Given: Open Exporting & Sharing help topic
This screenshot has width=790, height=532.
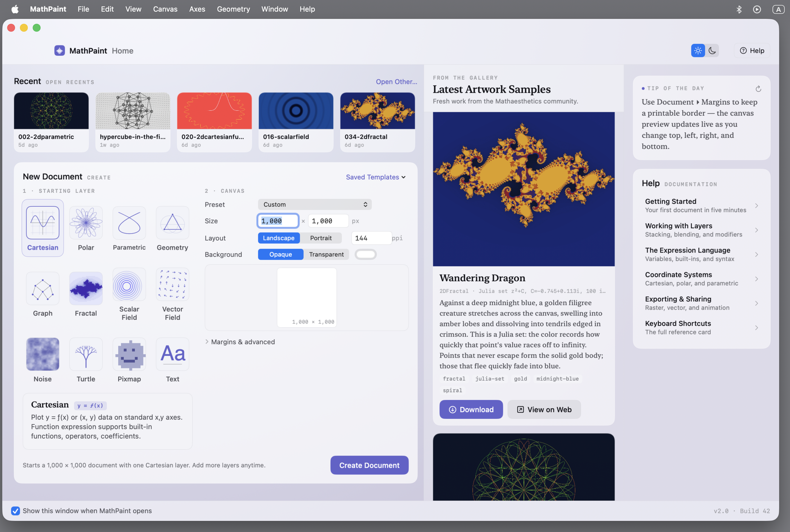Looking at the screenshot, I should tap(701, 303).
